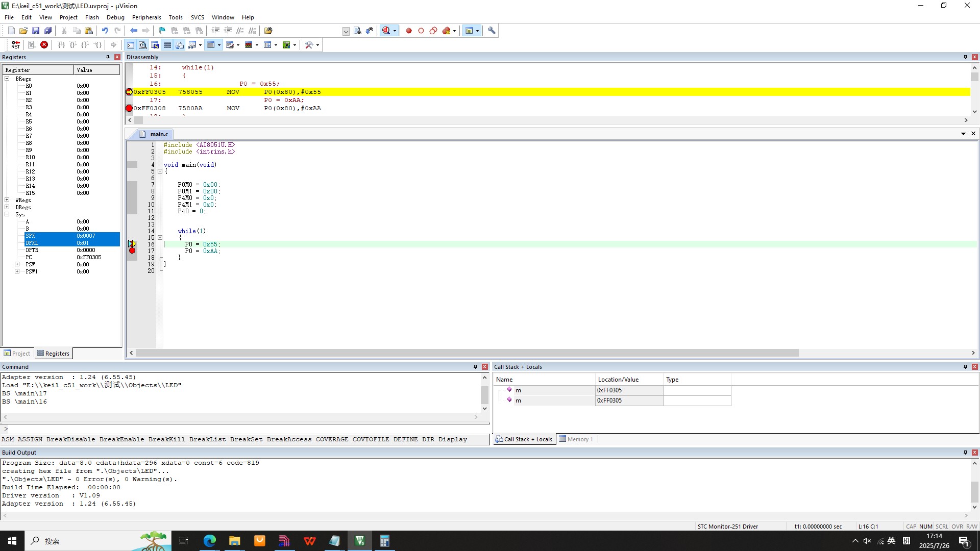Open the Symbols window icon
The height and width of the screenshot is (551, 980).
[155, 45]
